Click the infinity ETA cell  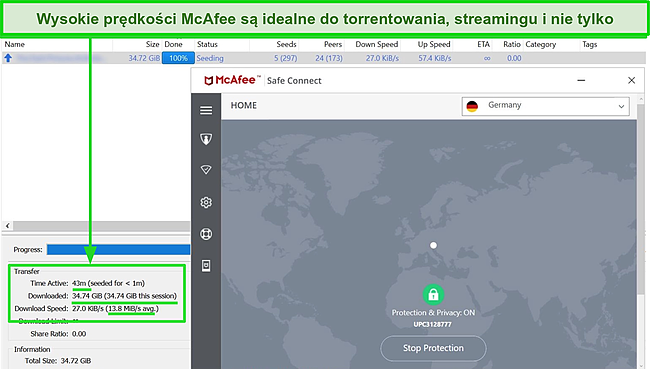pos(487,58)
